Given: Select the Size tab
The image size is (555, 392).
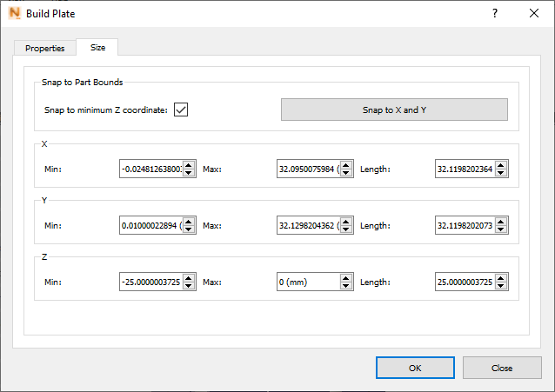Looking at the screenshot, I should (x=97, y=48).
